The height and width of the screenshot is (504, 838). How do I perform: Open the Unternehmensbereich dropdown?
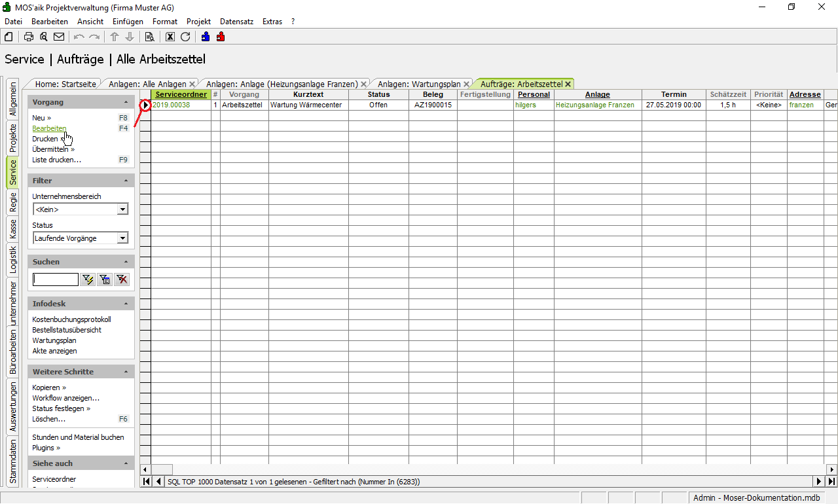coord(122,209)
